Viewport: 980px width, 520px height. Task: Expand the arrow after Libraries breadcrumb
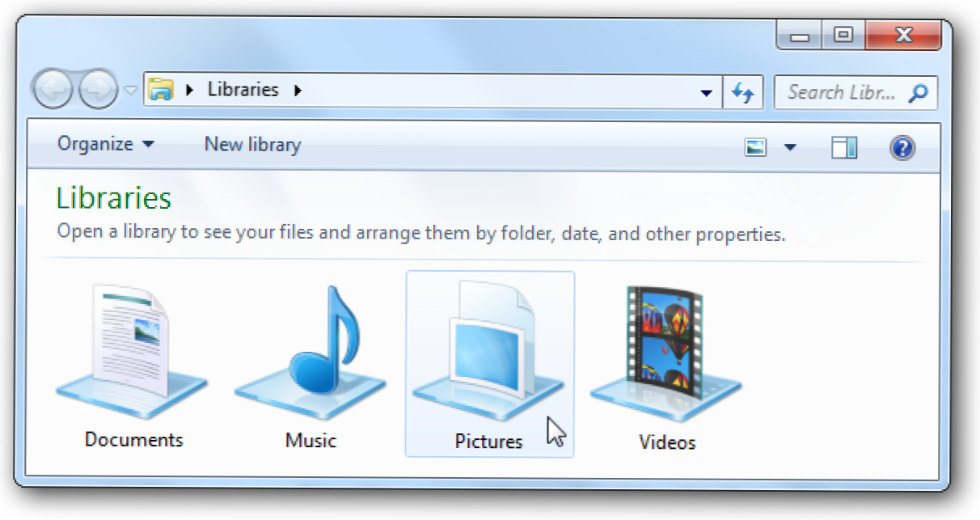point(298,91)
